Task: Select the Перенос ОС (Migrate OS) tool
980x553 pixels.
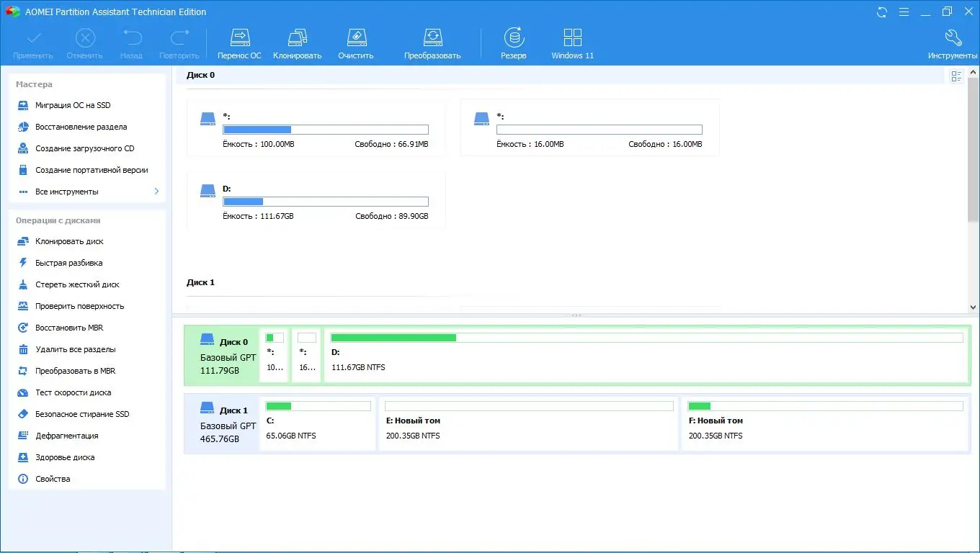Action: click(239, 42)
